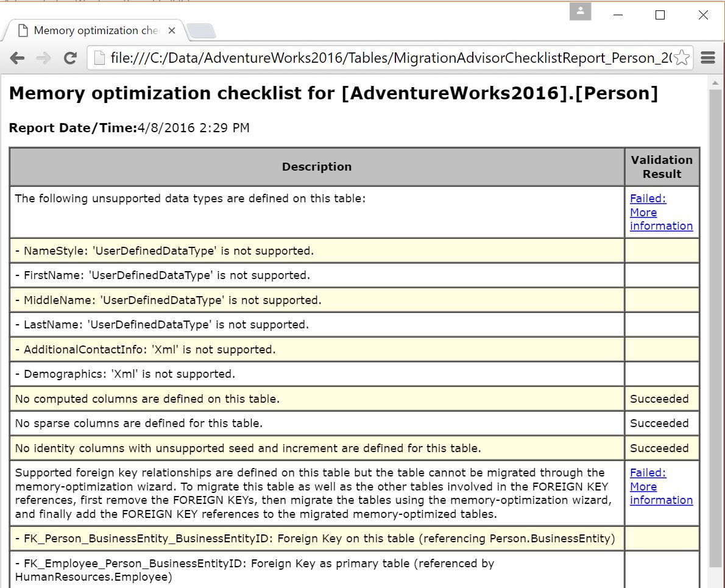Screen dimensions: 725x588
Task: Open the Chrome hamburger menu
Action: (x=708, y=58)
